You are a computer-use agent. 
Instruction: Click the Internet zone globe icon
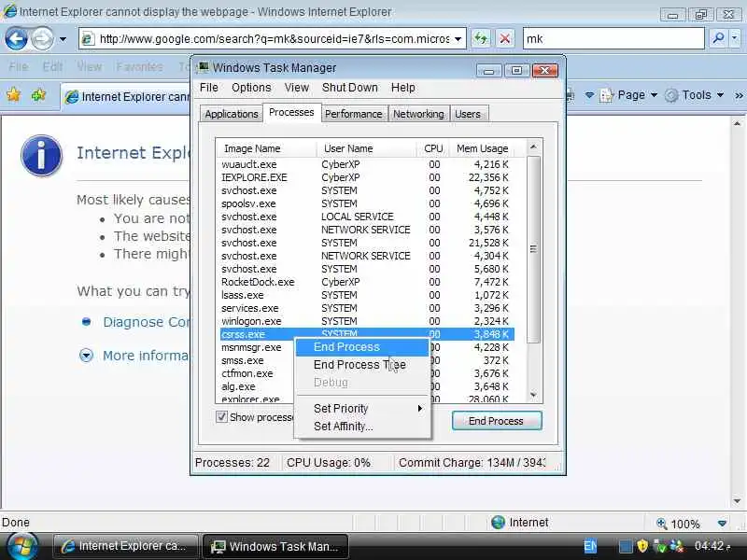[498, 523]
